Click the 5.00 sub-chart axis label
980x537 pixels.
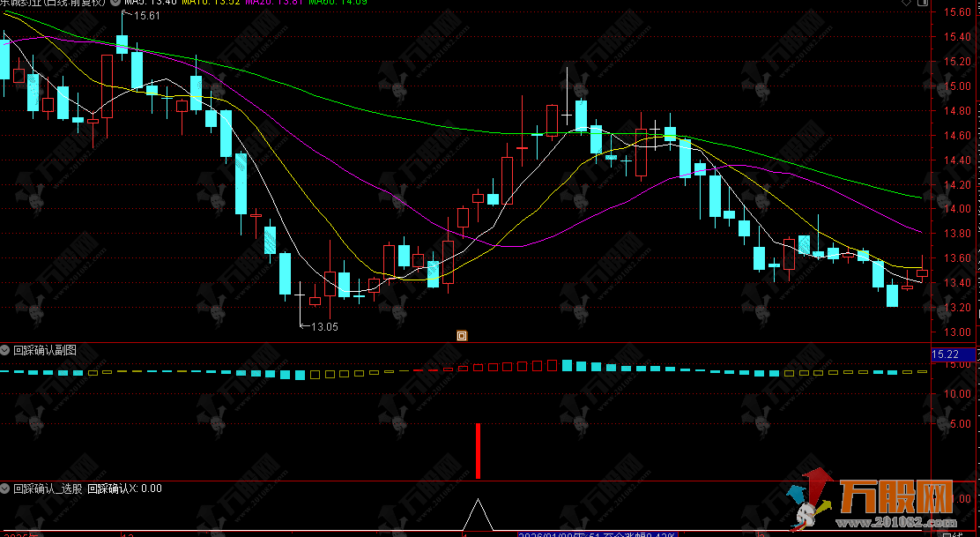[960, 424]
